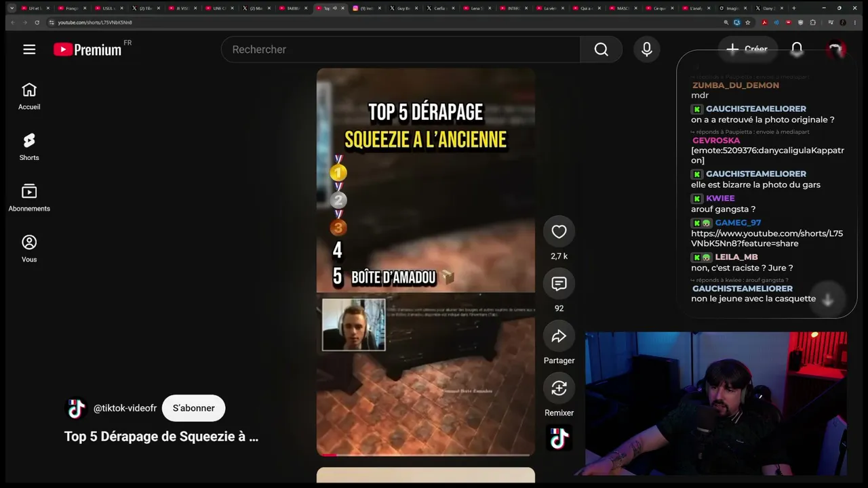Switch to the 'USUL' YouTube tab
868x488 pixels.
(108, 8)
